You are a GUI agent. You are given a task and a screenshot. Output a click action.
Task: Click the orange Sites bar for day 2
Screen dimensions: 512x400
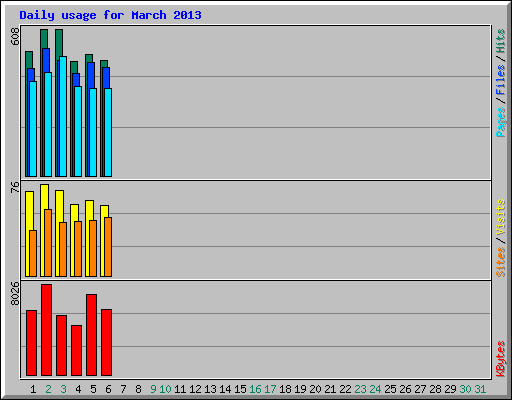[48, 243]
